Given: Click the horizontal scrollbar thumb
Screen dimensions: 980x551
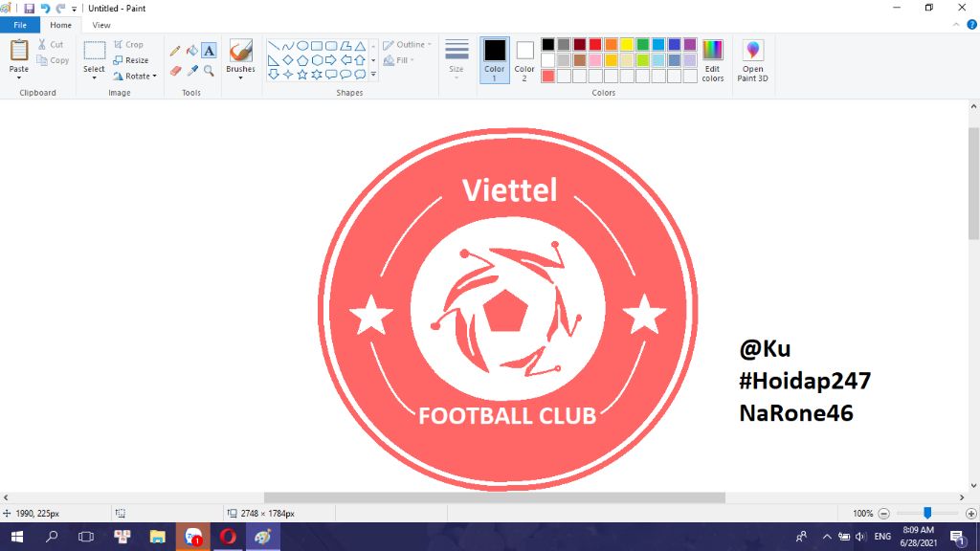Looking at the screenshot, I should (x=495, y=497).
